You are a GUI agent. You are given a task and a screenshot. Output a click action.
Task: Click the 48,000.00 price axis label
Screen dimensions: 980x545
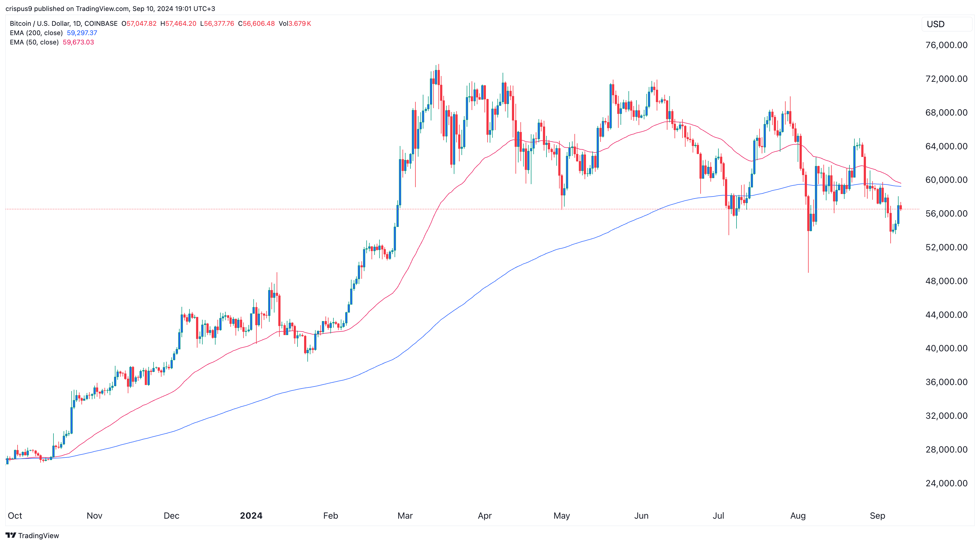[x=947, y=281]
